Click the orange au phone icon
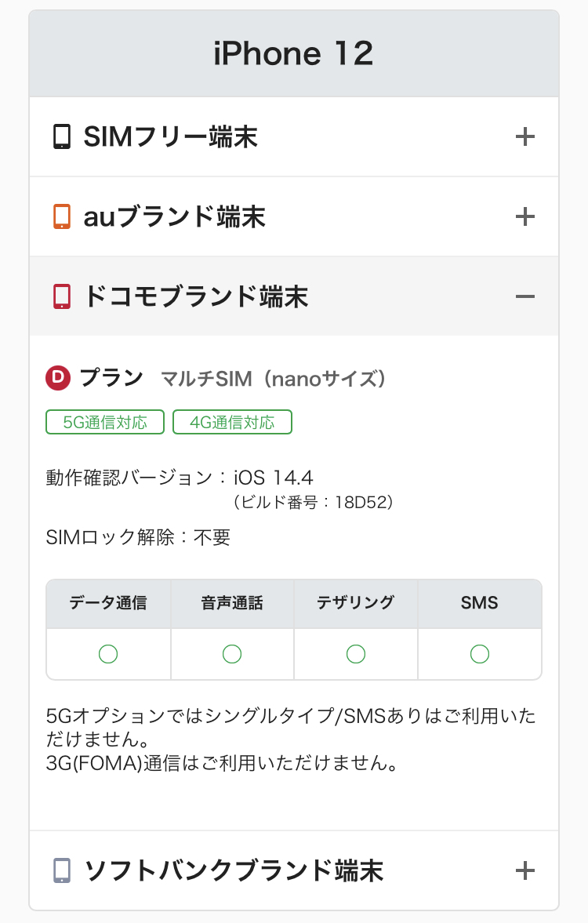The width and height of the screenshot is (588, 923). 62,216
